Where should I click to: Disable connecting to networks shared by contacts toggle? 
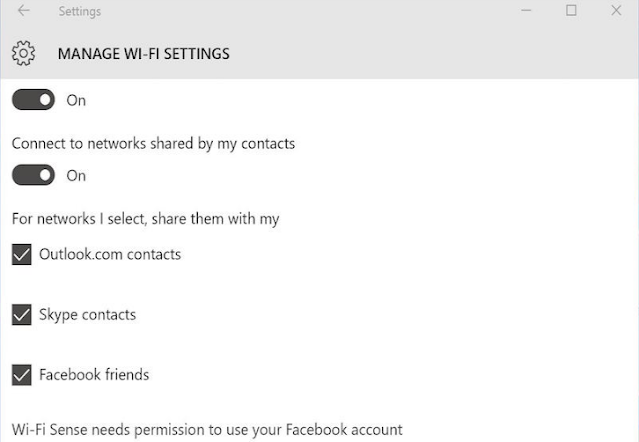pos(33,175)
